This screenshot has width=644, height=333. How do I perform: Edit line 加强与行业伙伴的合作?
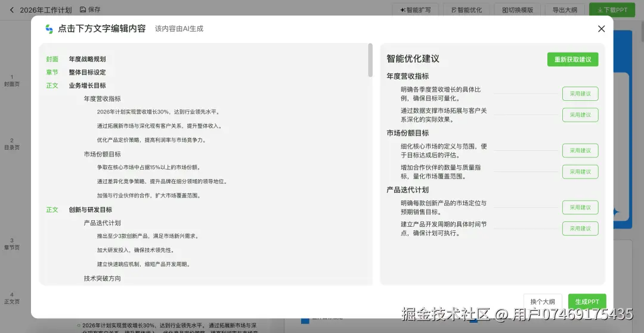pyautogui.click(x=148, y=195)
